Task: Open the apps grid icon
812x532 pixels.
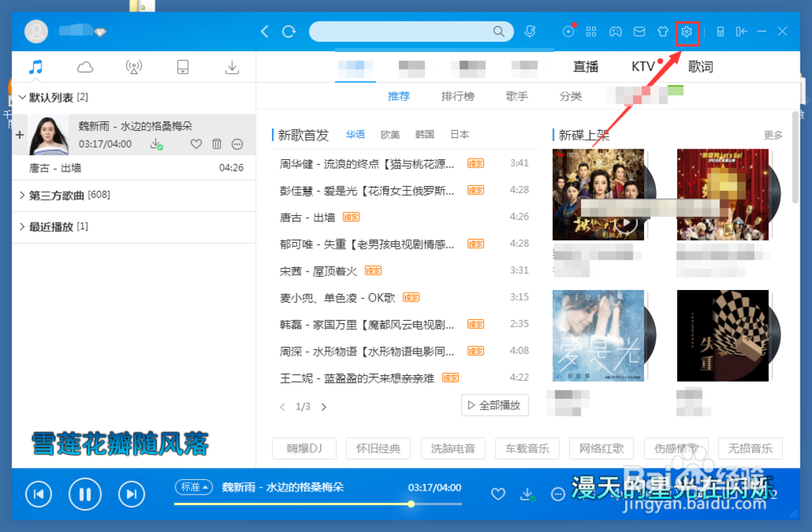Action: [591, 32]
